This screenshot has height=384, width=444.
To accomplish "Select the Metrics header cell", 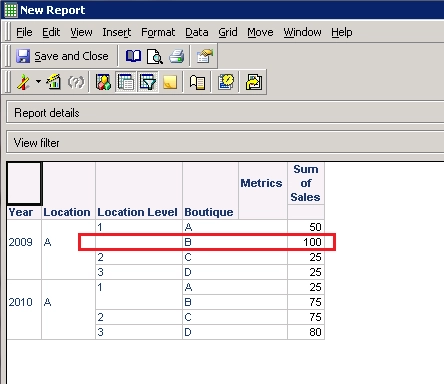I will click(x=262, y=183).
